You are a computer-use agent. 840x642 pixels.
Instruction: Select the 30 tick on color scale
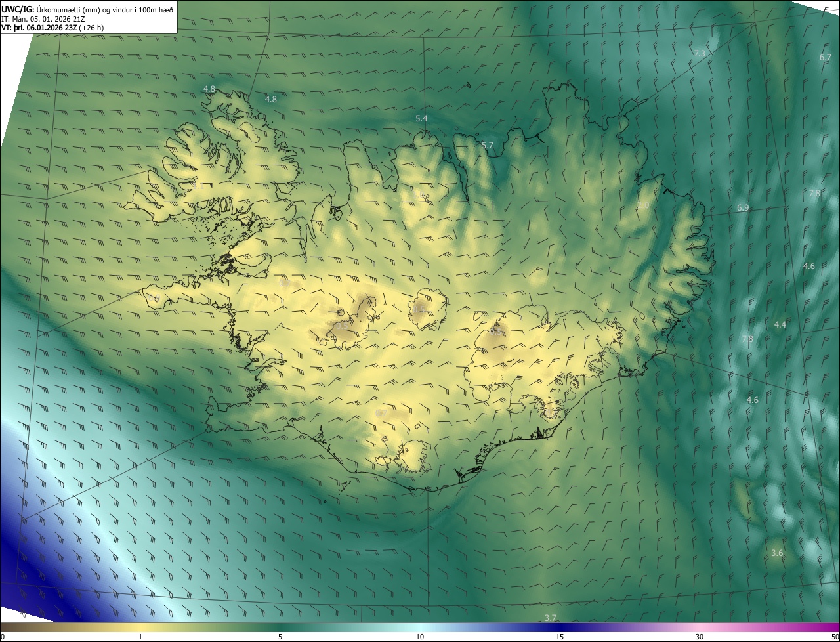(700, 637)
